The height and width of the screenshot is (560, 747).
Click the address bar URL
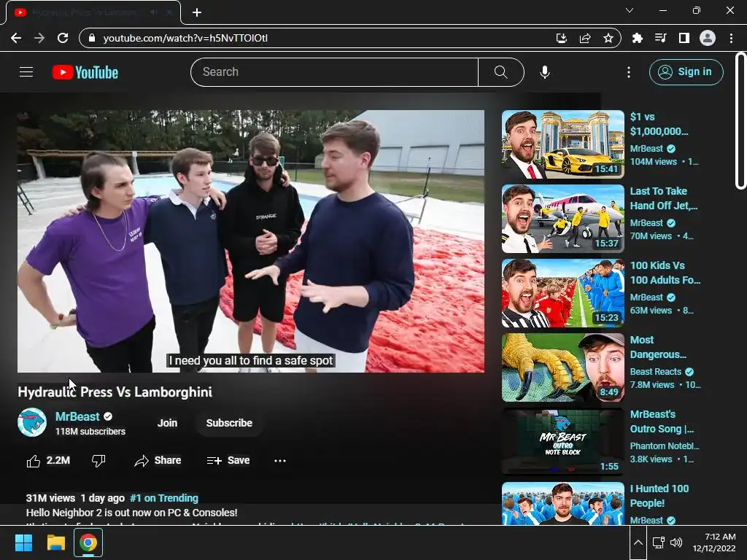(185, 38)
